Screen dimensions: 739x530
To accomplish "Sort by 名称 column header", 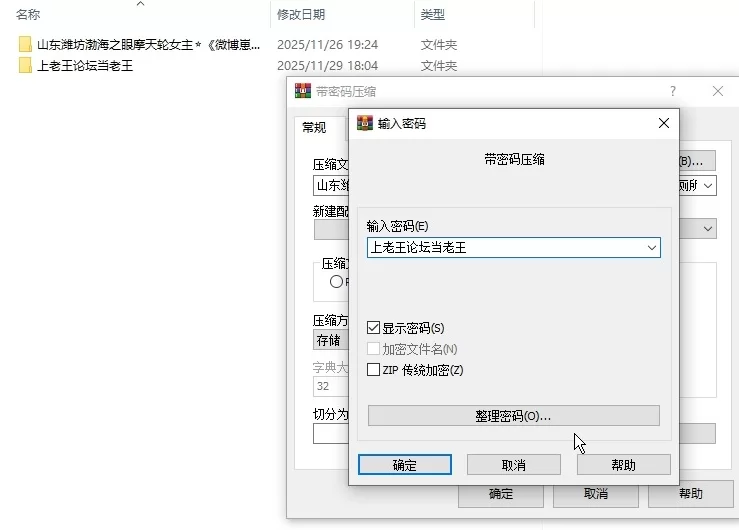I will (28, 15).
